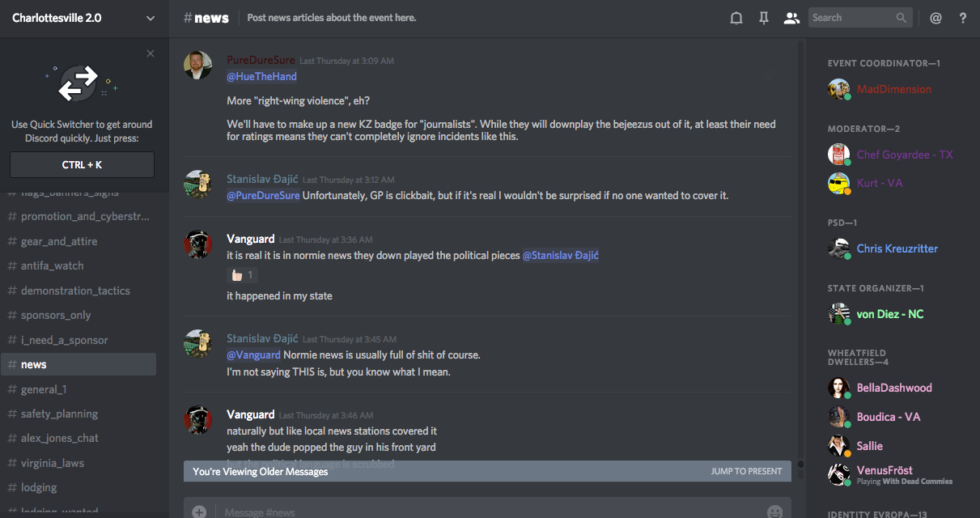The width and height of the screenshot is (980, 518).
Task: Open notification settings bell icon
Action: (736, 18)
